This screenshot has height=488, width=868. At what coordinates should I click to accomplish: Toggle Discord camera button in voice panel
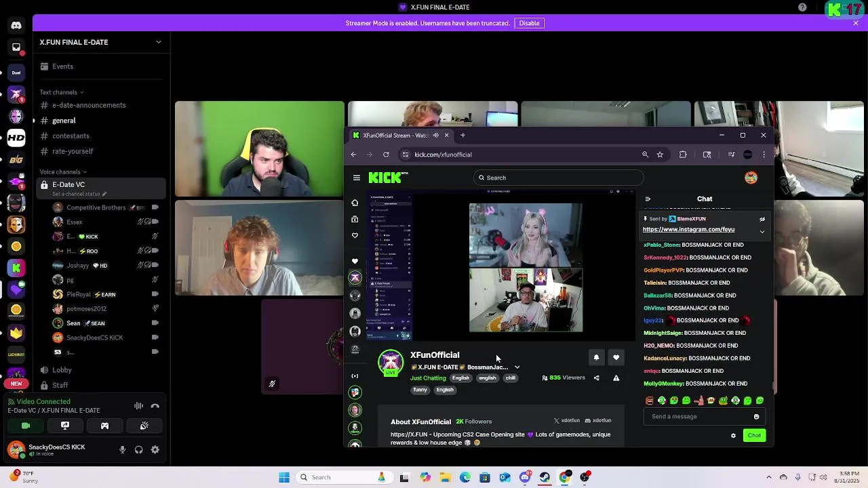[x=26, y=426]
